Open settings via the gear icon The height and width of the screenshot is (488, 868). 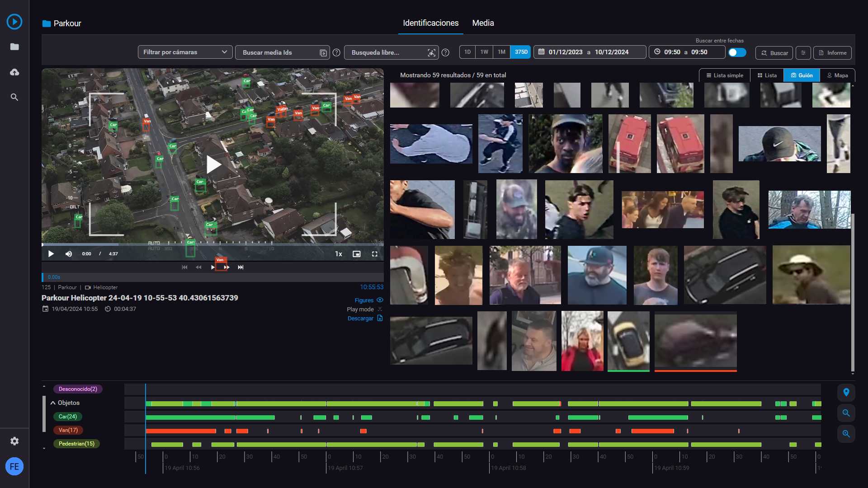[x=14, y=441]
